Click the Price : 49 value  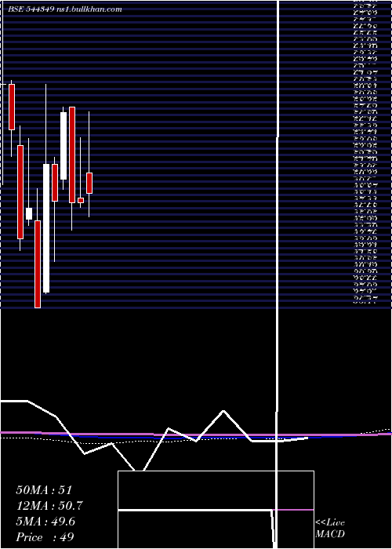tap(45, 537)
